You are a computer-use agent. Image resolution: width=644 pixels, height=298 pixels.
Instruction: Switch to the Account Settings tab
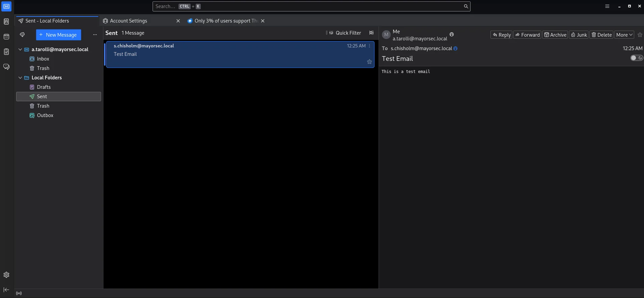(x=129, y=21)
